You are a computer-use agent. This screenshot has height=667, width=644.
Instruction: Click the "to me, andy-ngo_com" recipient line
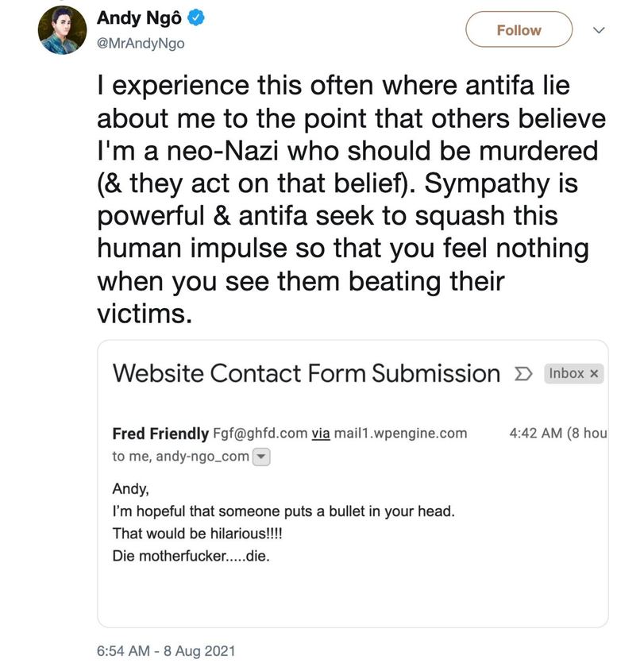tap(180, 457)
